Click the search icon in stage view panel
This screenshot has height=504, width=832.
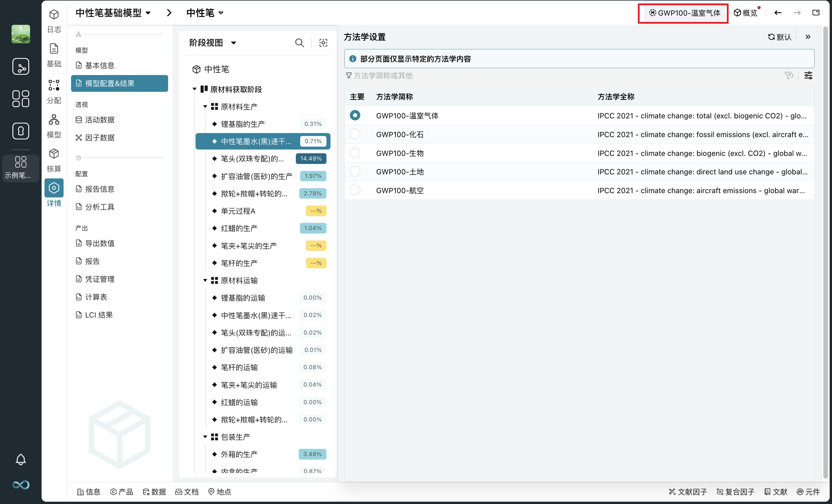[x=299, y=43]
